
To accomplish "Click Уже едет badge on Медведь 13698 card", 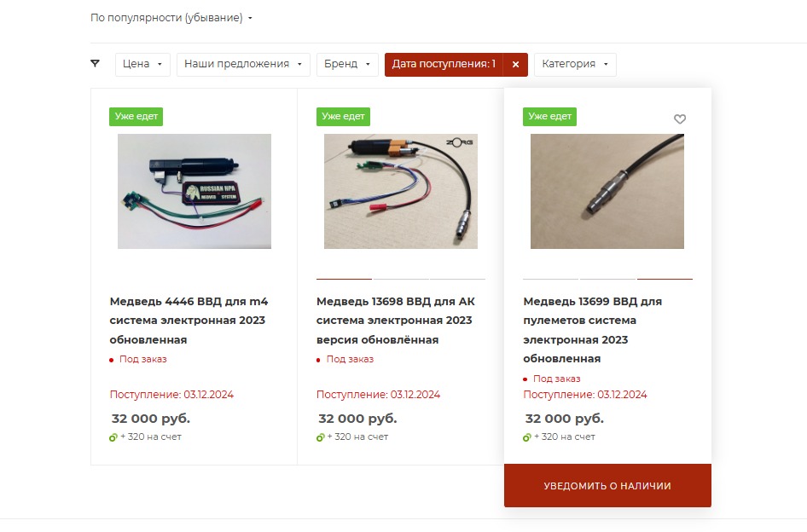I will coord(343,116).
